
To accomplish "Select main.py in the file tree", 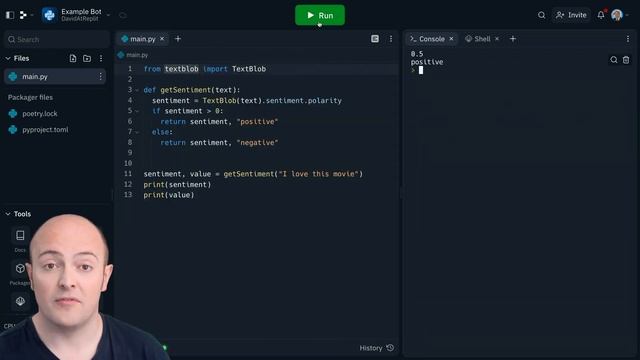I will click(x=55, y=76).
